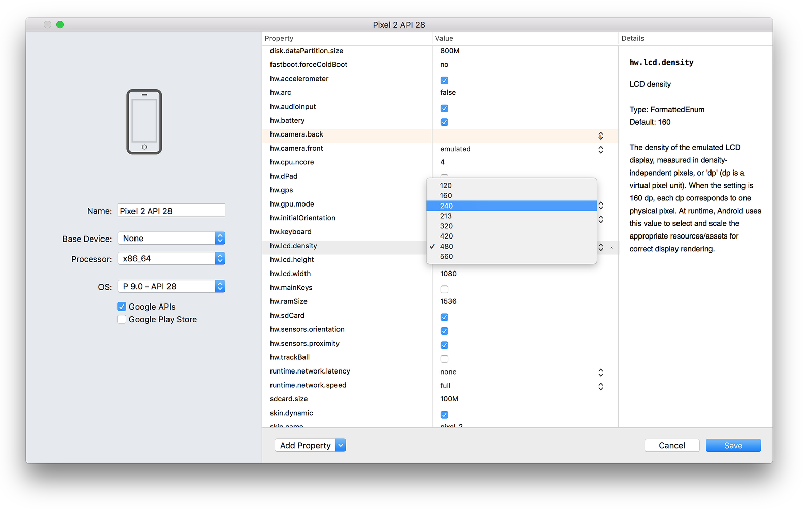Open the runtime.network.latency dropdown
812x509 pixels.
point(601,372)
